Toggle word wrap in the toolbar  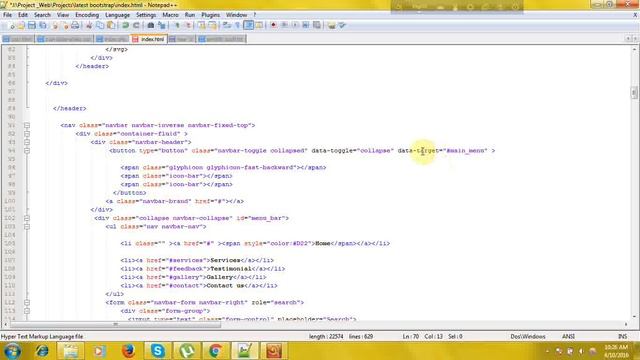(227, 25)
